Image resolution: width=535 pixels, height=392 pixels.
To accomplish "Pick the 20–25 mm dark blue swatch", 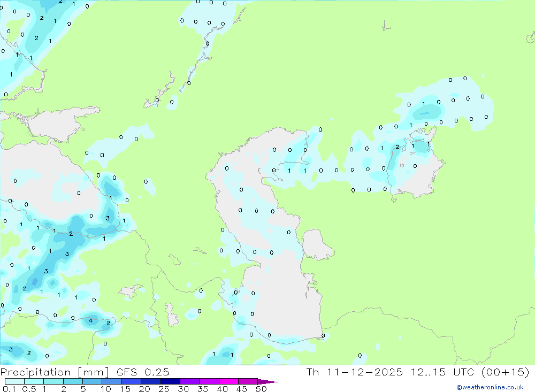I will click(151, 381).
